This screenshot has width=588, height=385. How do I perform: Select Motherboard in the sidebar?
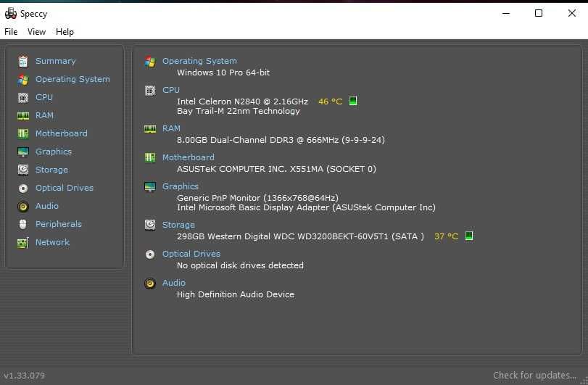click(62, 133)
